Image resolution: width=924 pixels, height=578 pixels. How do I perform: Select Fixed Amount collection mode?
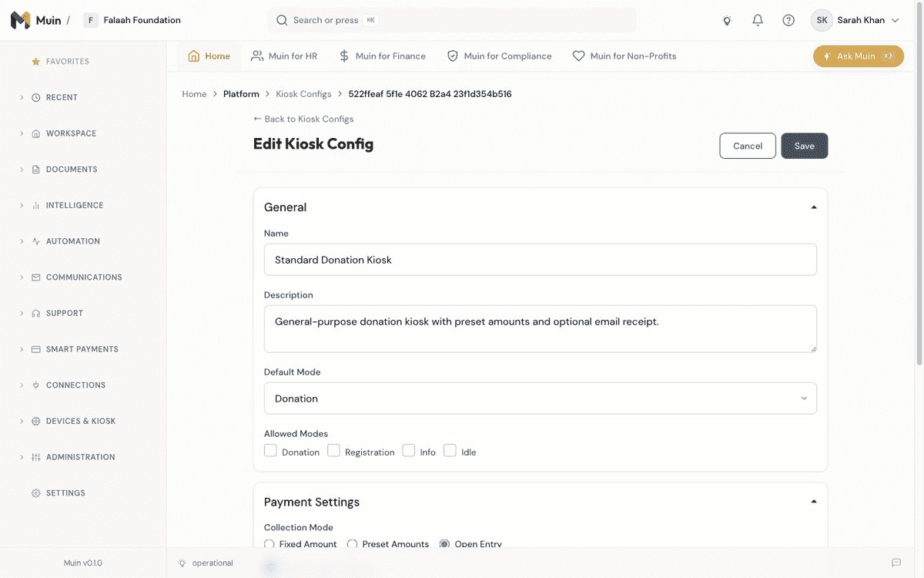269,544
